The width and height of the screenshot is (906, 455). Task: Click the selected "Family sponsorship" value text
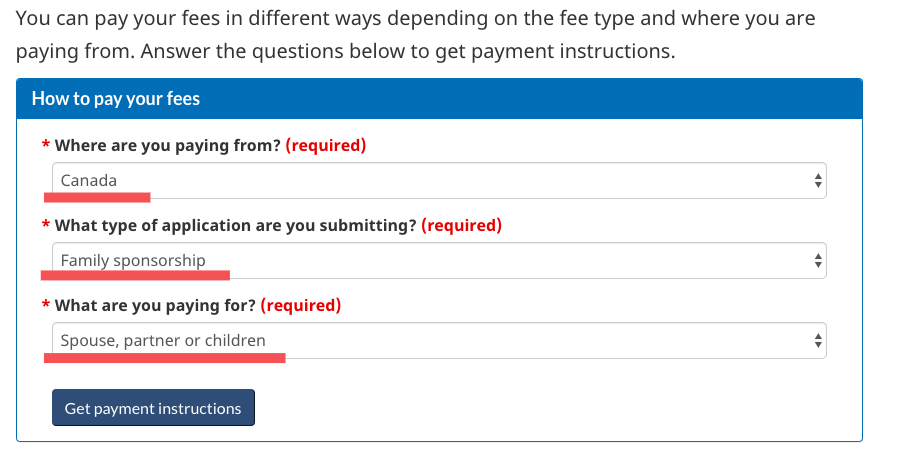[133, 261]
